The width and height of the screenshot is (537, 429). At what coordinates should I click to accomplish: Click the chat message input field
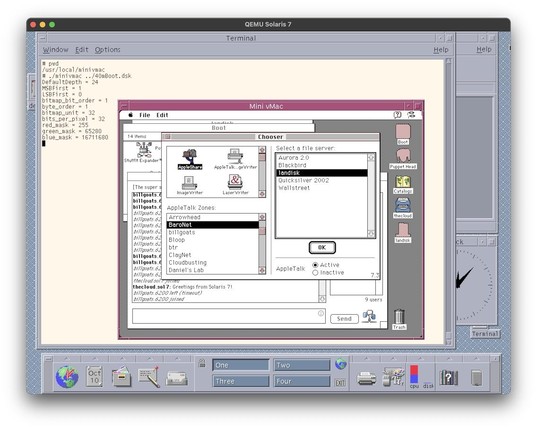pyautogui.click(x=228, y=316)
